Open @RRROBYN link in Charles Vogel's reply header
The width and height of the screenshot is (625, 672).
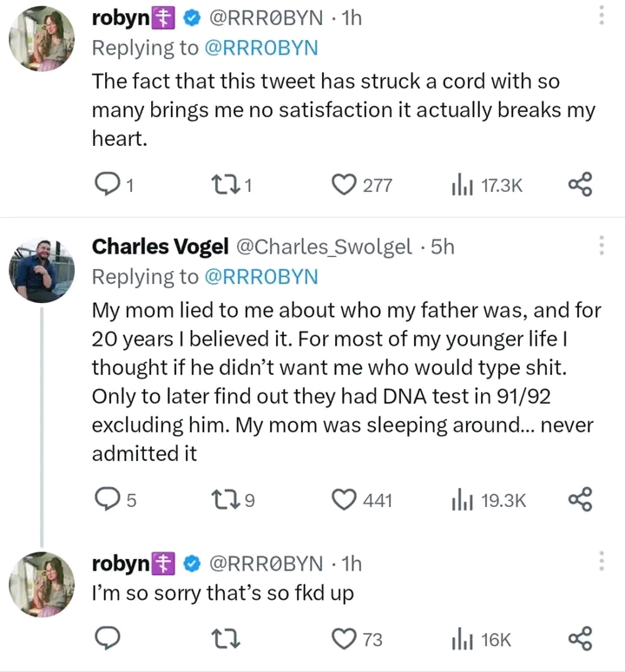point(260,277)
